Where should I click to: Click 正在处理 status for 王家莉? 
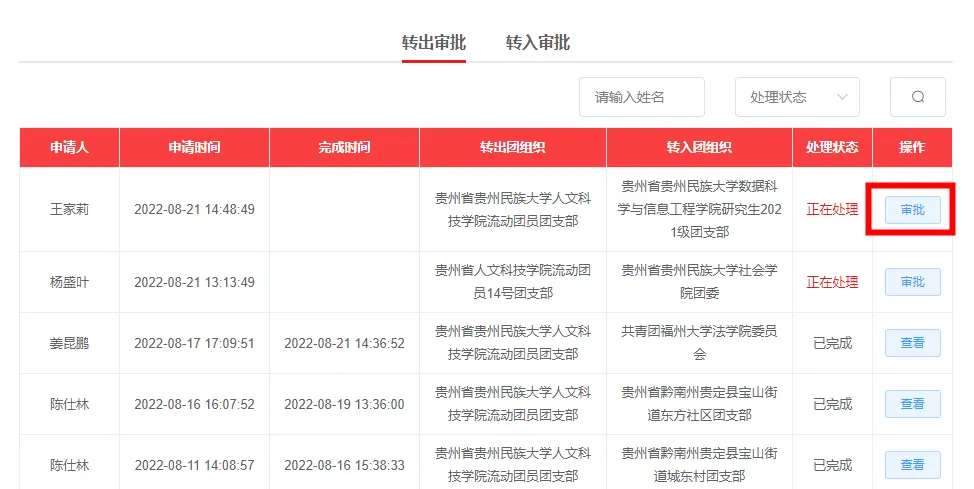pyautogui.click(x=832, y=209)
